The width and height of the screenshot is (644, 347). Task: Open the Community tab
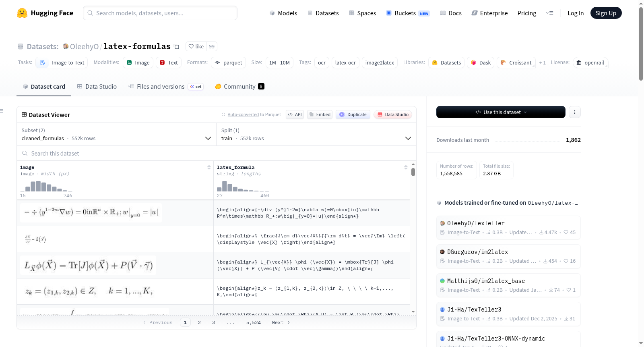pos(239,87)
